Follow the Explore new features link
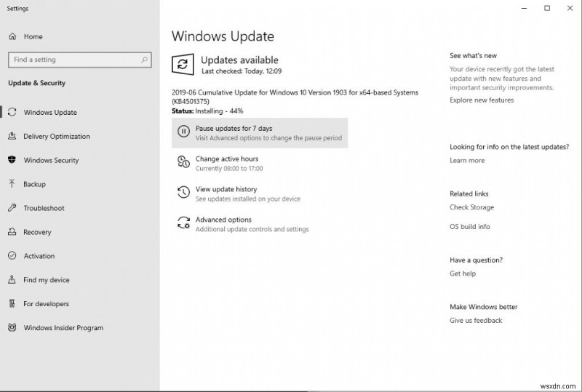This screenshot has width=582, height=392. [x=482, y=100]
